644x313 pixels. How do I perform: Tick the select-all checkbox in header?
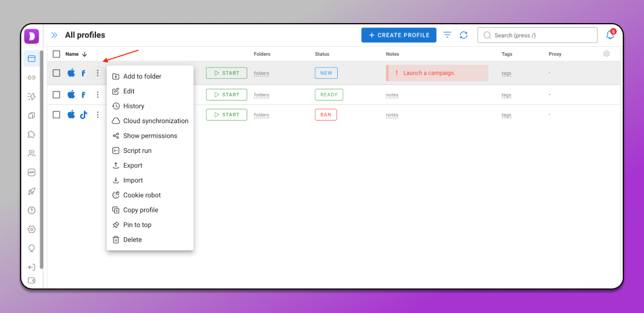(x=57, y=54)
